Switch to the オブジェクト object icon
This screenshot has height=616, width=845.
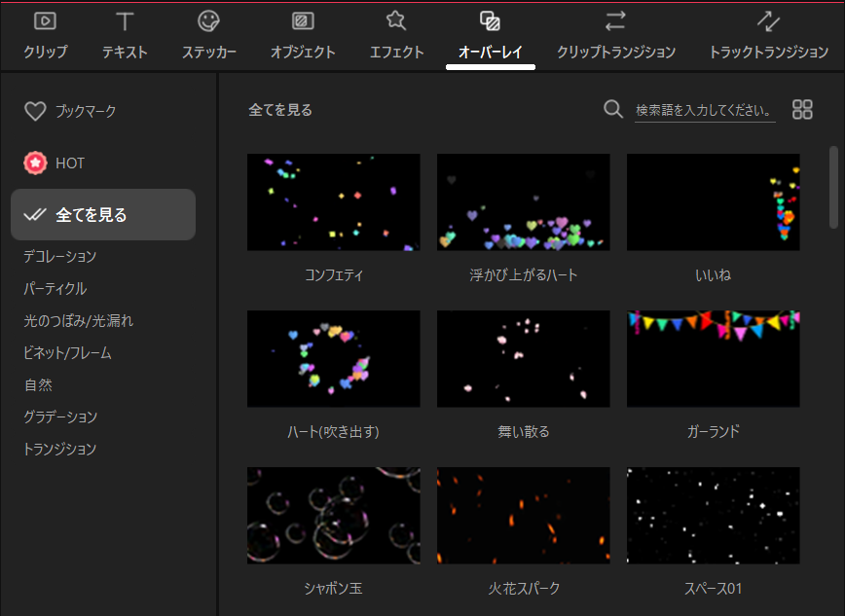(x=303, y=21)
